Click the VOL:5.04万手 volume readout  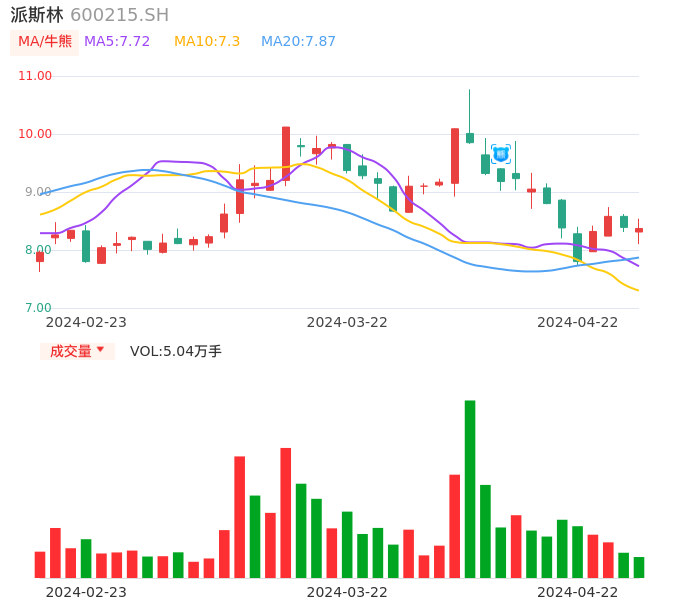coord(176,351)
